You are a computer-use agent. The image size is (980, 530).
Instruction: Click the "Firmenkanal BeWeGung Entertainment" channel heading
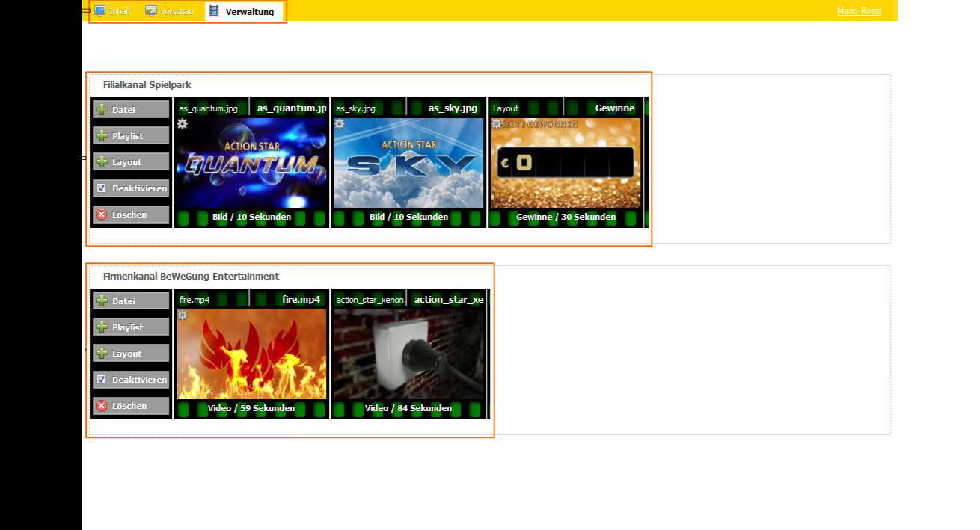(x=191, y=277)
